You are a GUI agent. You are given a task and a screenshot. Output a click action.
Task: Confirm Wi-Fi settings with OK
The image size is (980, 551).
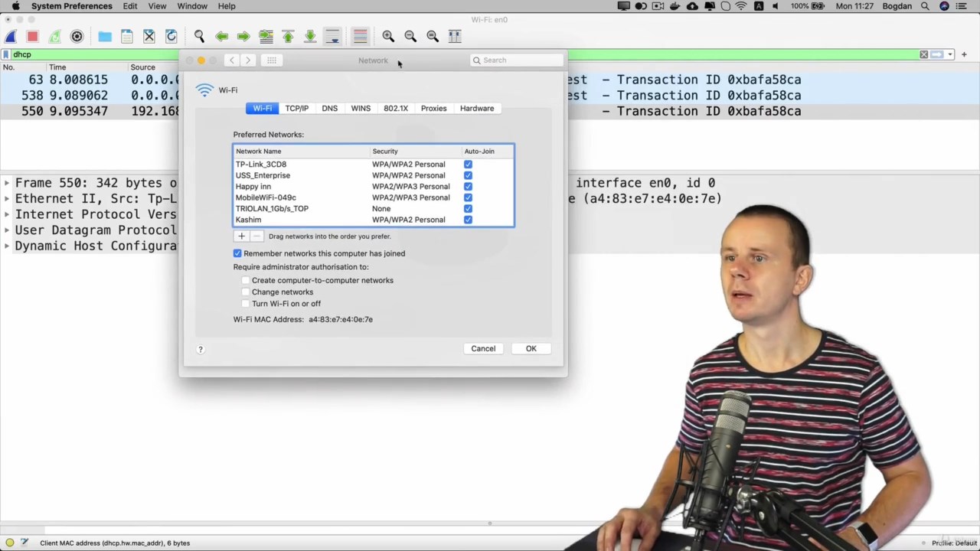pyautogui.click(x=531, y=349)
